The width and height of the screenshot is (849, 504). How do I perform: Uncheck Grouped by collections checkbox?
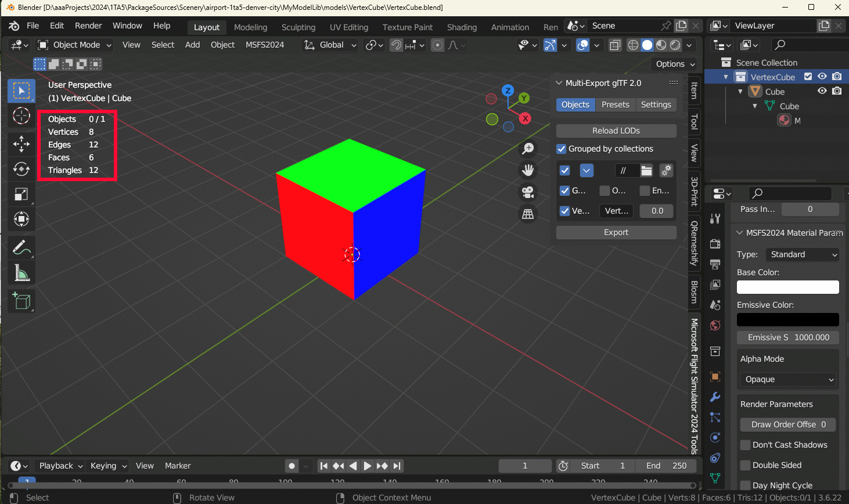pyautogui.click(x=562, y=149)
